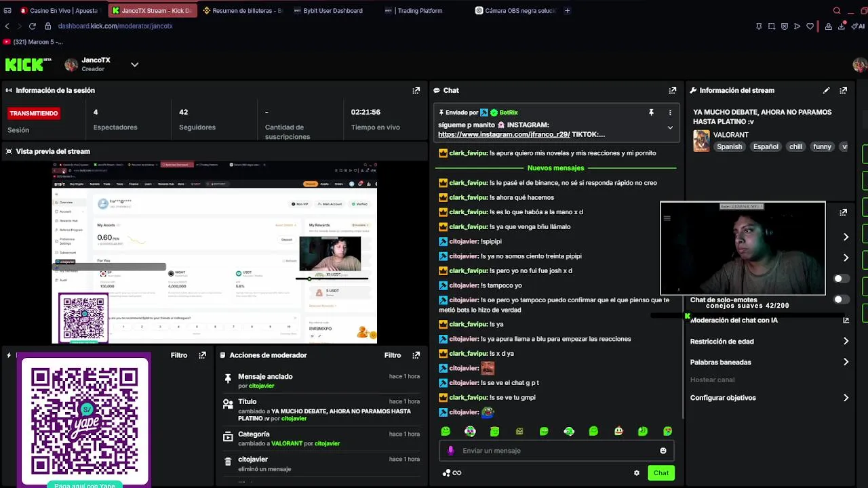The height and width of the screenshot is (488, 868).
Task: Reload the page
Action: point(32,26)
